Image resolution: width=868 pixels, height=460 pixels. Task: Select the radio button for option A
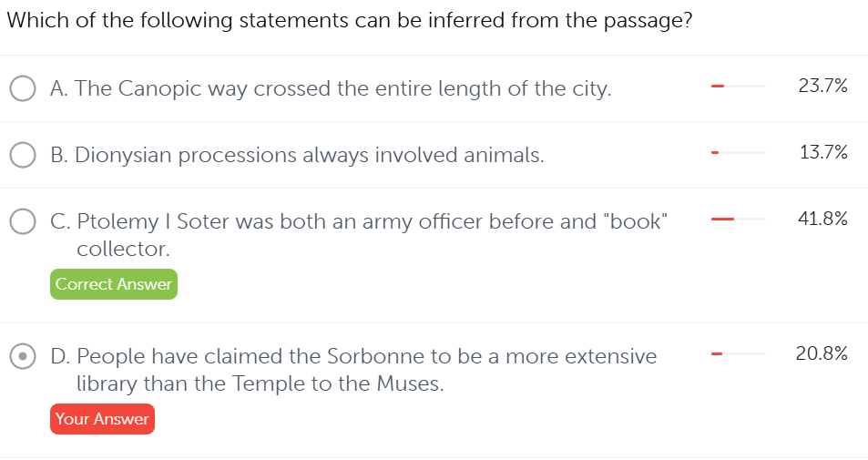pyautogui.click(x=23, y=88)
